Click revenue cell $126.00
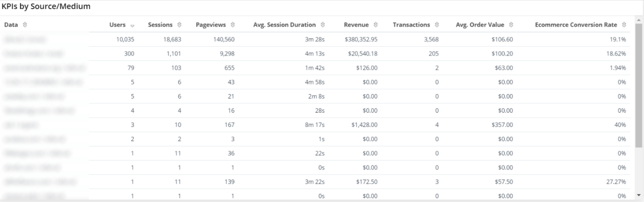 (x=367, y=68)
